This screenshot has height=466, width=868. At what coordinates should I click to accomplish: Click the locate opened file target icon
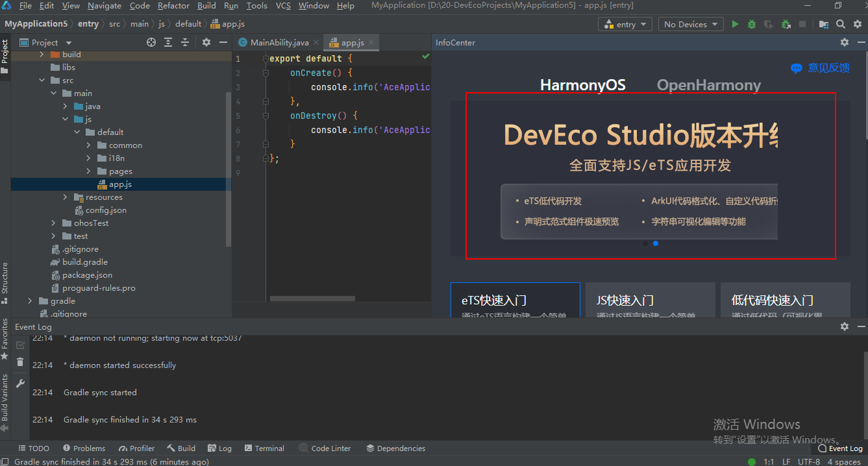151,42
